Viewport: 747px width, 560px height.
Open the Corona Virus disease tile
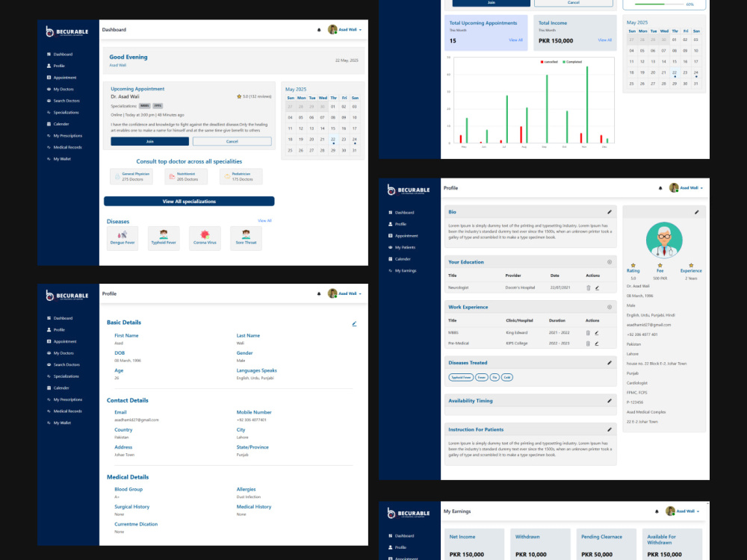(x=205, y=238)
